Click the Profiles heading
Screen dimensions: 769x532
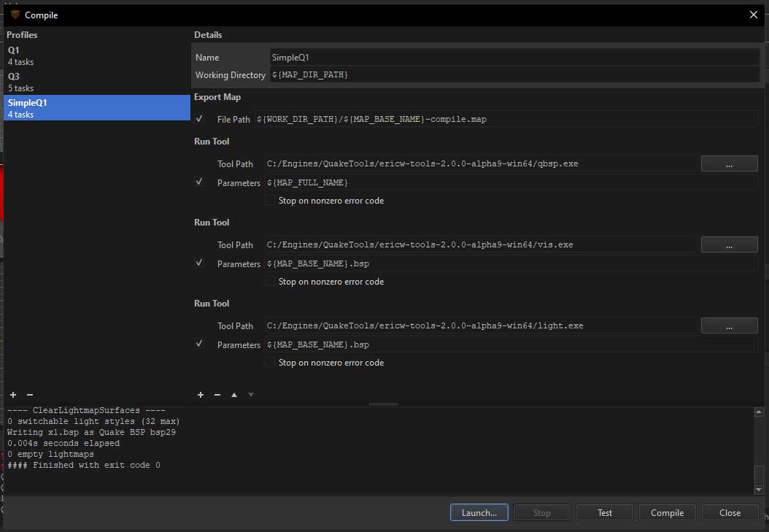(x=22, y=35)
